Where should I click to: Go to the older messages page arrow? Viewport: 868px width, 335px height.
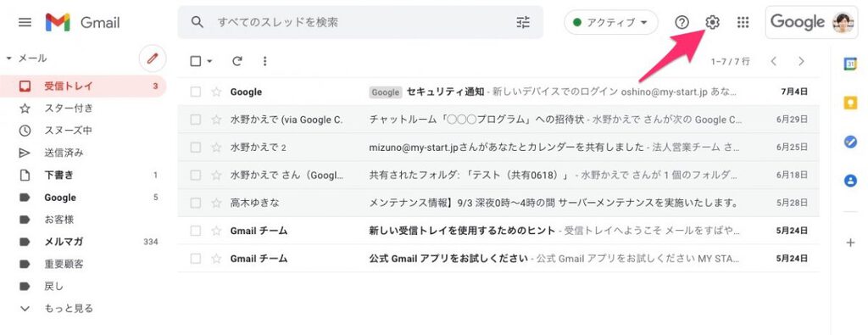[x=801, y=61]
